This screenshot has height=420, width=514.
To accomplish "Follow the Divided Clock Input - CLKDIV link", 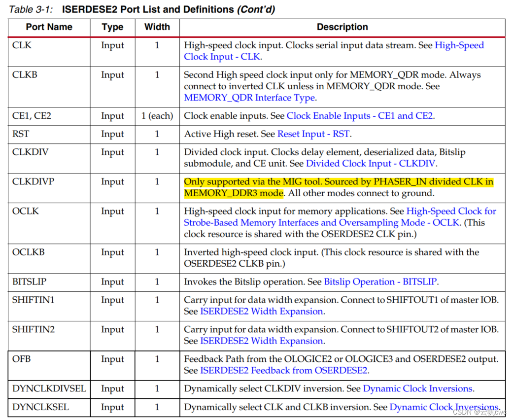I will point(371,163).
